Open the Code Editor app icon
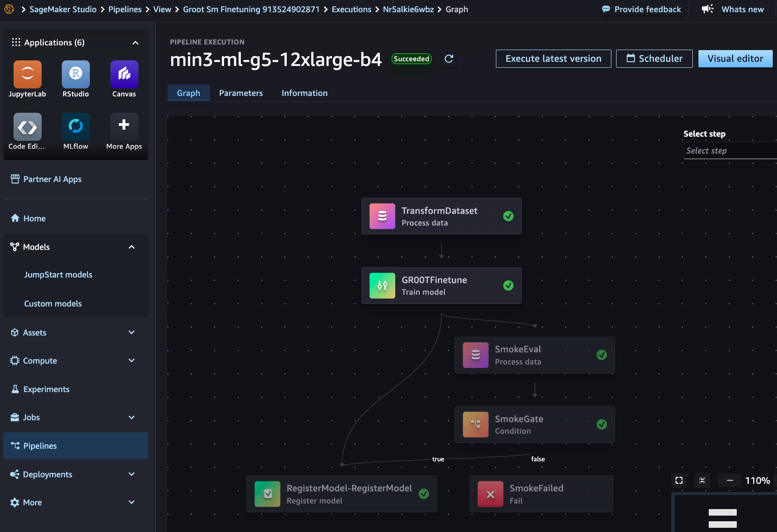 coord(27,127)
